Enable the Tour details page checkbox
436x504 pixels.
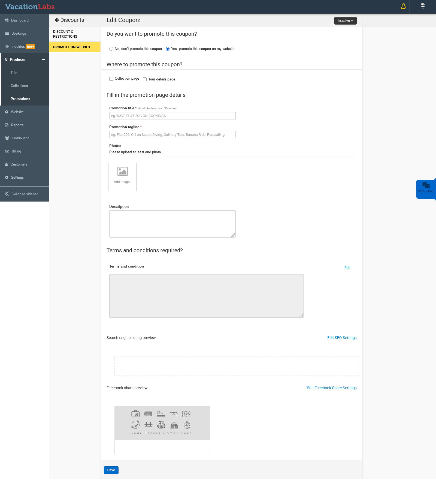pyautogui.click(x=145, y=79)
